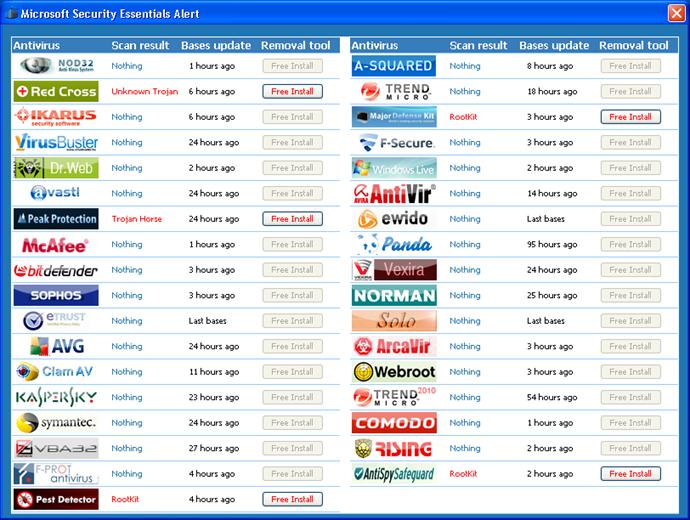Click the symantec logo
Image resolution: width=690 pixels, height=520 pixels.
tap(56, 423)
